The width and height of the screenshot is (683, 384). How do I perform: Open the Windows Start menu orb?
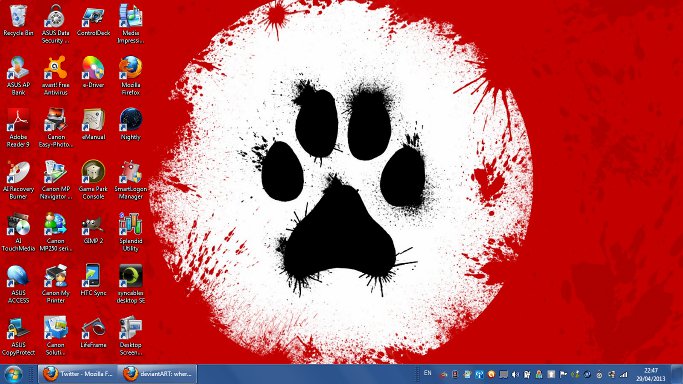tap(13, 374)
